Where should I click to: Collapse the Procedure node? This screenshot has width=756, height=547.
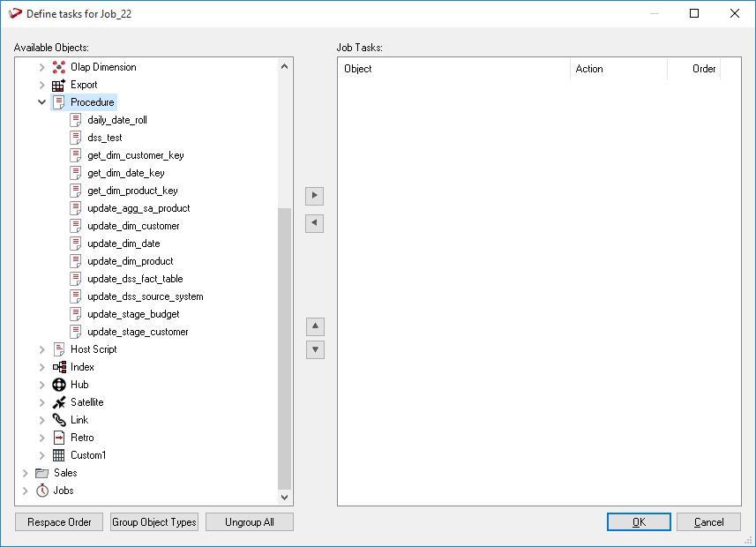42,102
